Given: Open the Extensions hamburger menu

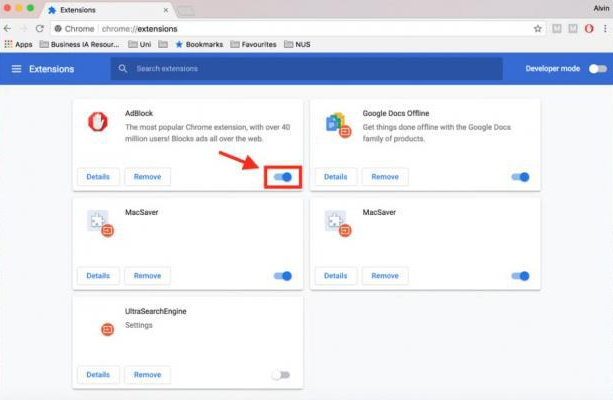Looking at the screenshot, I should (16, 69).
